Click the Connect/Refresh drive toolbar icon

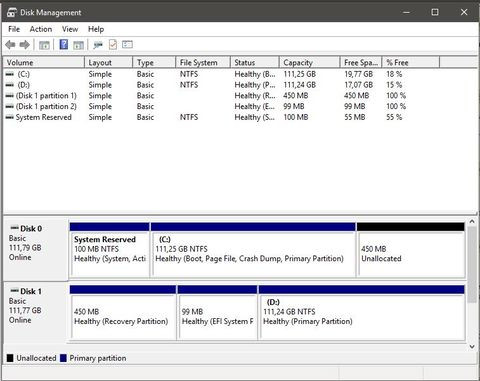tap(98, 45)
